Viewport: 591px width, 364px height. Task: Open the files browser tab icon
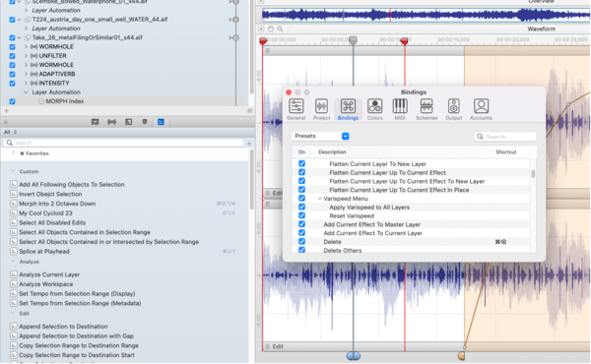pyautogui.click(x=95, y=122)
